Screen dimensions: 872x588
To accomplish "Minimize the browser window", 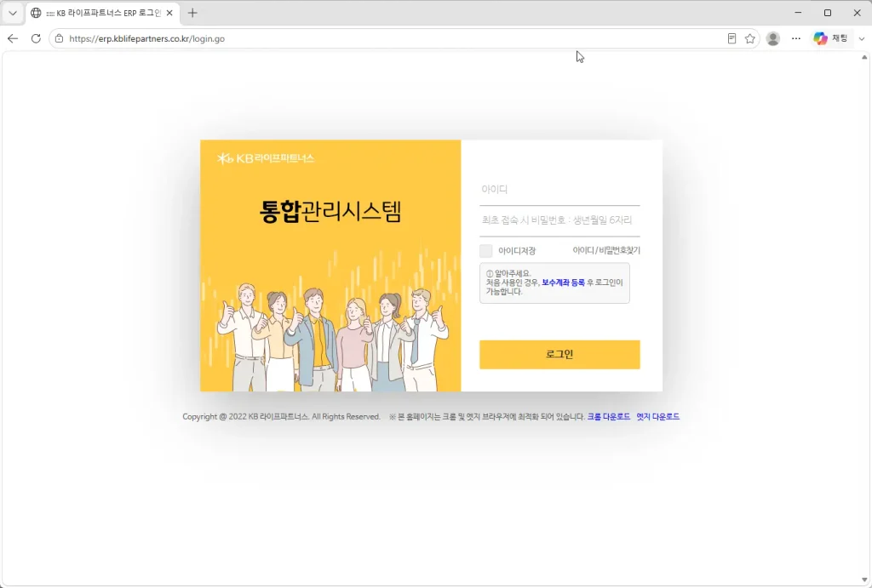I will (798, 13).
